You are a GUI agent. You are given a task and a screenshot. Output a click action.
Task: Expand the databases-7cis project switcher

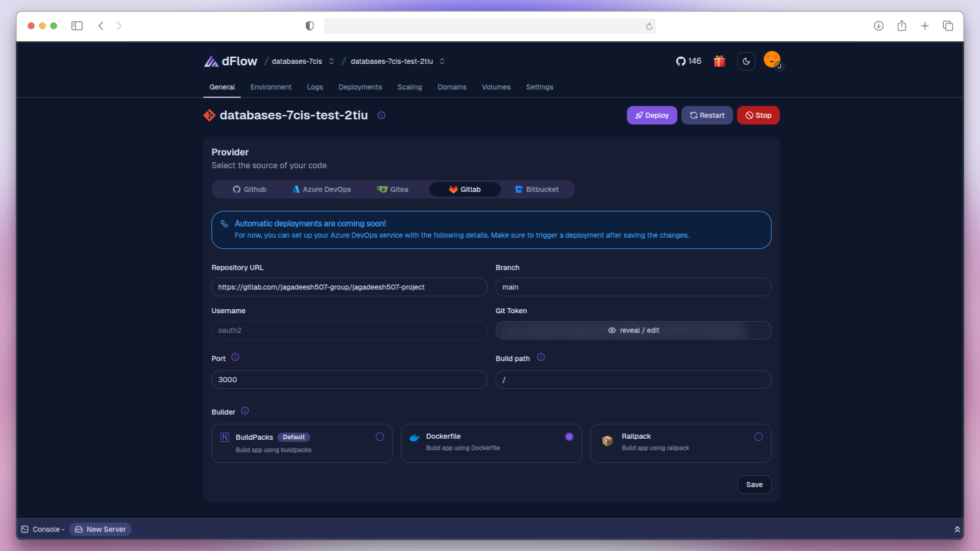click(331, 61)
